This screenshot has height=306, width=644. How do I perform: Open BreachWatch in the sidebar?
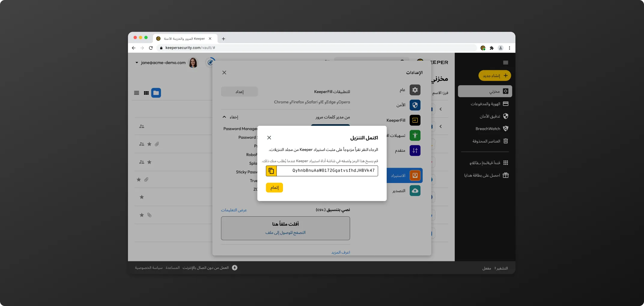coord(492,129)
